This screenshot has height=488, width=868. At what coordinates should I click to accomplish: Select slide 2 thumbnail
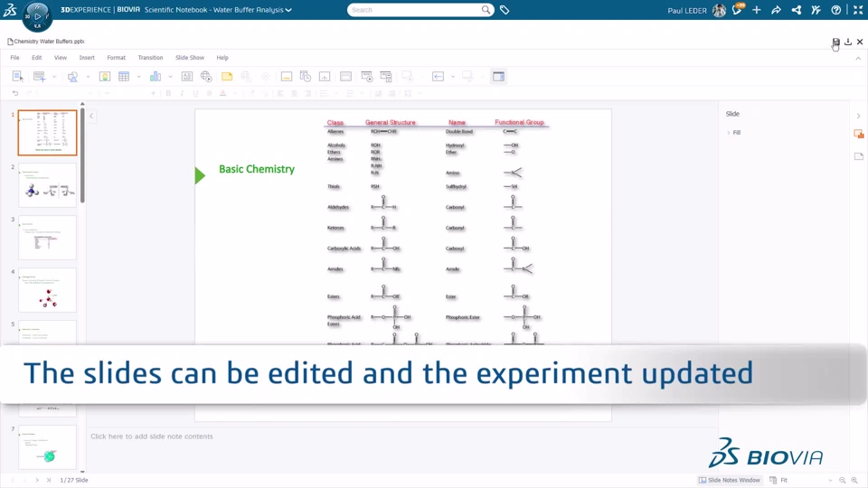pos(47,185)
